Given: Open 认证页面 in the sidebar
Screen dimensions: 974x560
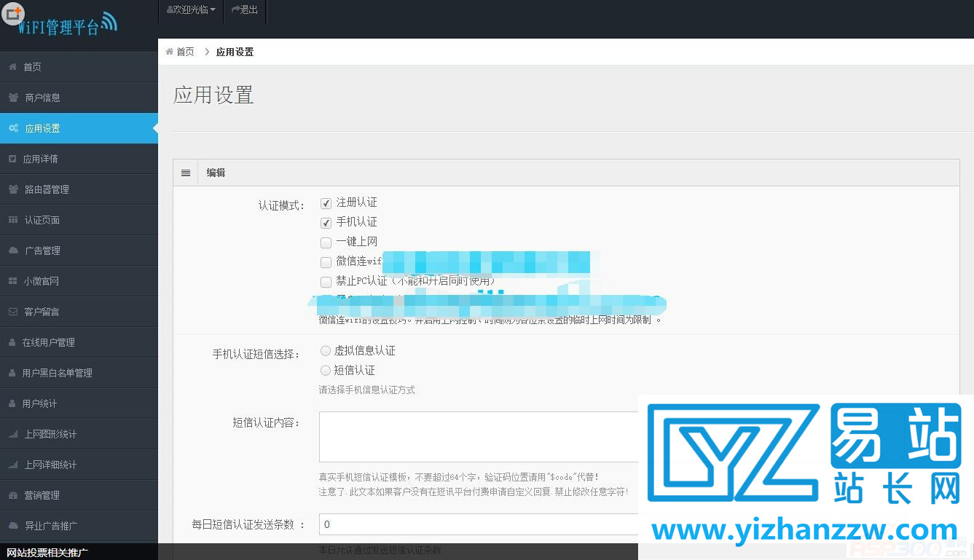Looking at the screenshot, I should tap(79, 220).
